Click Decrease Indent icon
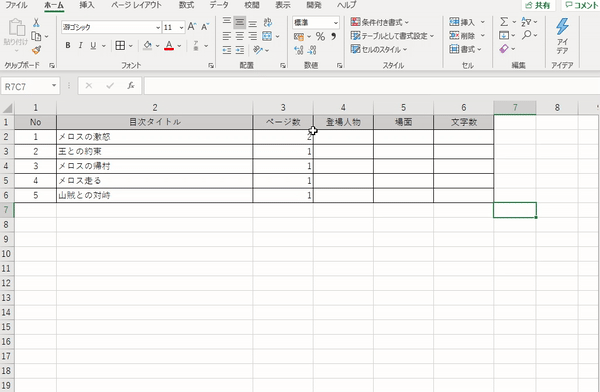The image size is (600, 392). [227, 50]
